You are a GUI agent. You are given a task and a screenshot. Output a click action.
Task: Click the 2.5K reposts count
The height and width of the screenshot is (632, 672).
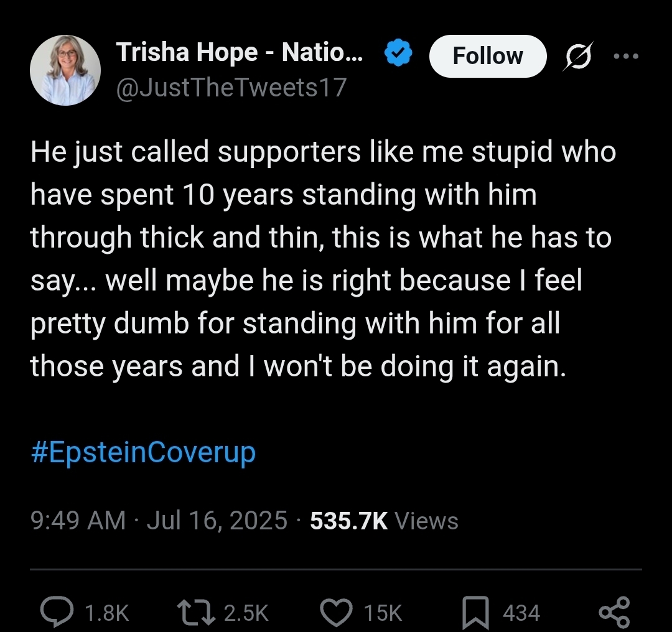(x=246, y=613)
